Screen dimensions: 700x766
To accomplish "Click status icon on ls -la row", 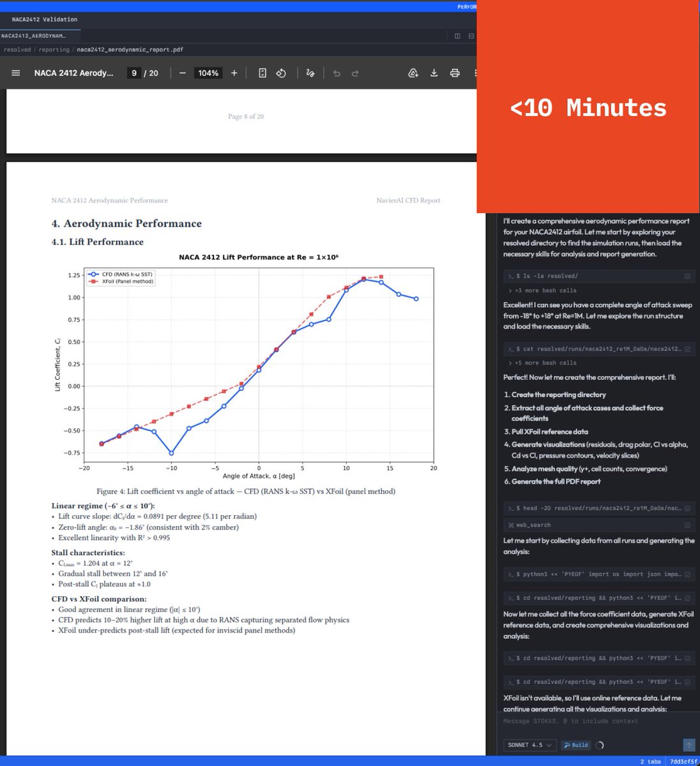I will (x=687, y=276).
